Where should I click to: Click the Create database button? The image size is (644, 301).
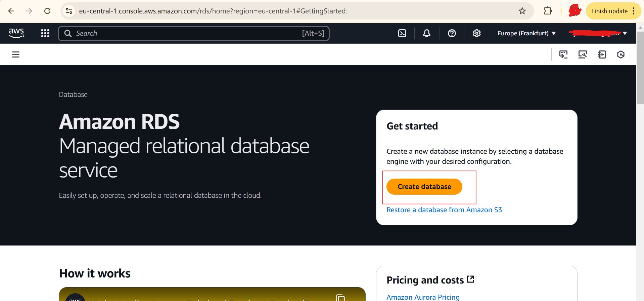point(424,187)
